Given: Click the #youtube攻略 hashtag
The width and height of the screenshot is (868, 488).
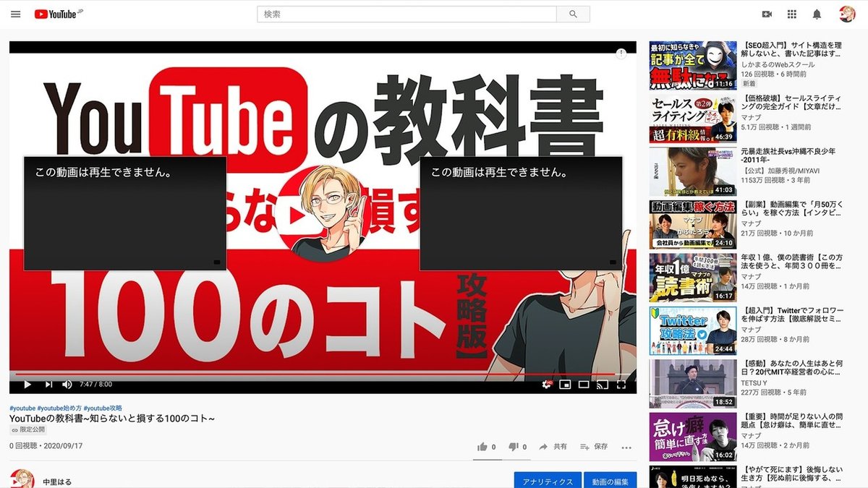Looking at the screenshot, I should tap(103, 408).
